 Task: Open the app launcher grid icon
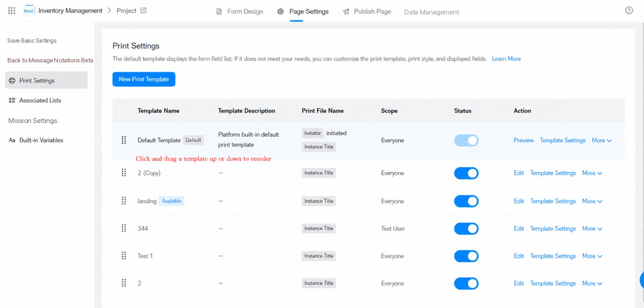[12, 11]
